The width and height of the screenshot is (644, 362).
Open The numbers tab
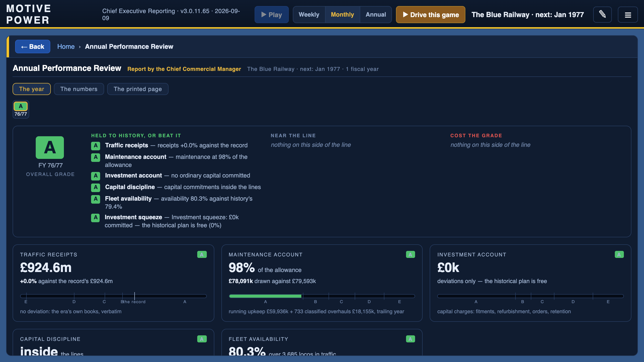point(79,89)
